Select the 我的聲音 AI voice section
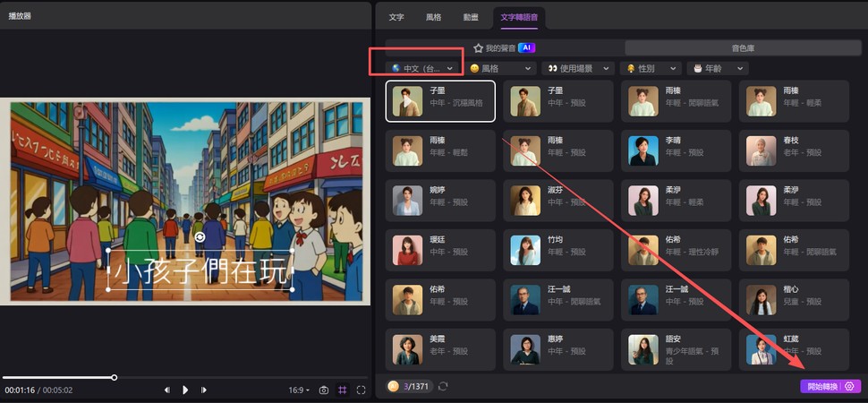Image resolution: width=868 pixels, height=403 pixels. coord(504,47)
